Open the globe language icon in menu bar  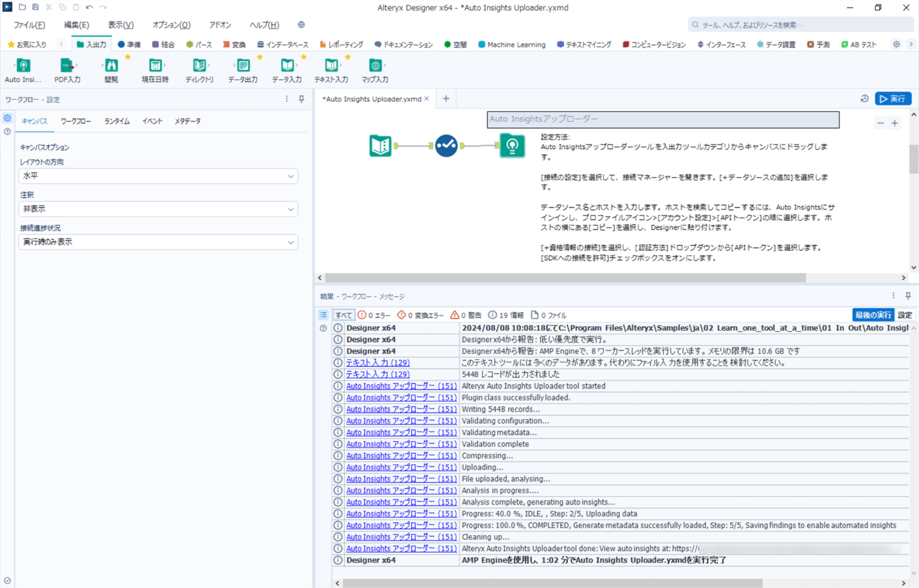[x=301, y=25]
